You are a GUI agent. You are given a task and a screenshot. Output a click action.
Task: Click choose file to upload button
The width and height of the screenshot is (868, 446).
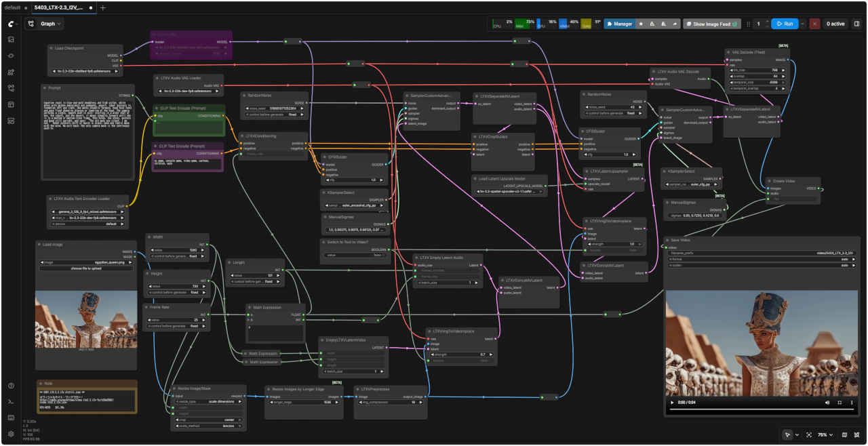86,268
